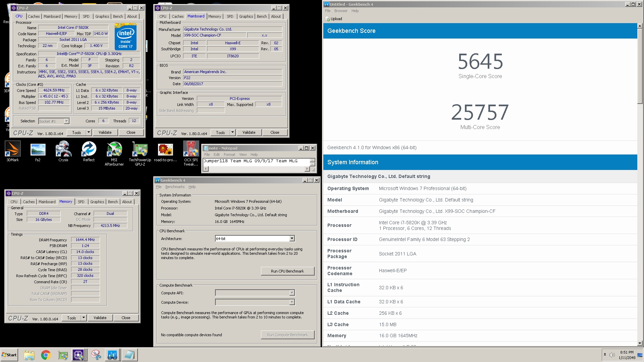
Task: Open the road-to-pro image icon
Action: coord(165,152)
